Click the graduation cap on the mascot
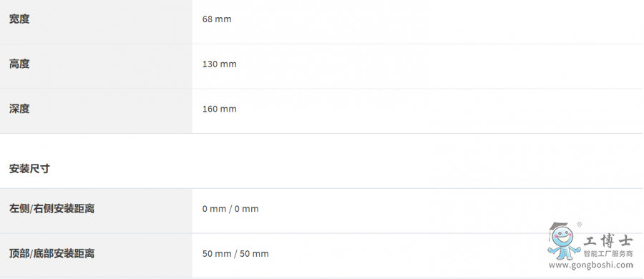The height and width of the screenshot is (279, 644). 559,227
